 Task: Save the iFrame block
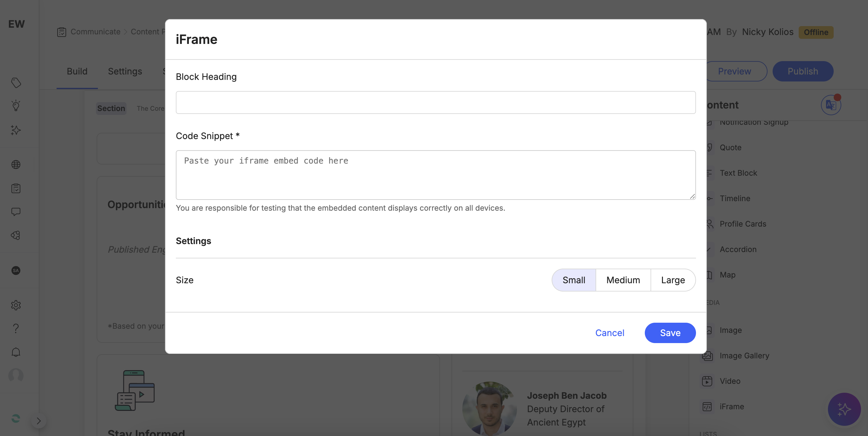pyautogui.click(x=670, y=333)
